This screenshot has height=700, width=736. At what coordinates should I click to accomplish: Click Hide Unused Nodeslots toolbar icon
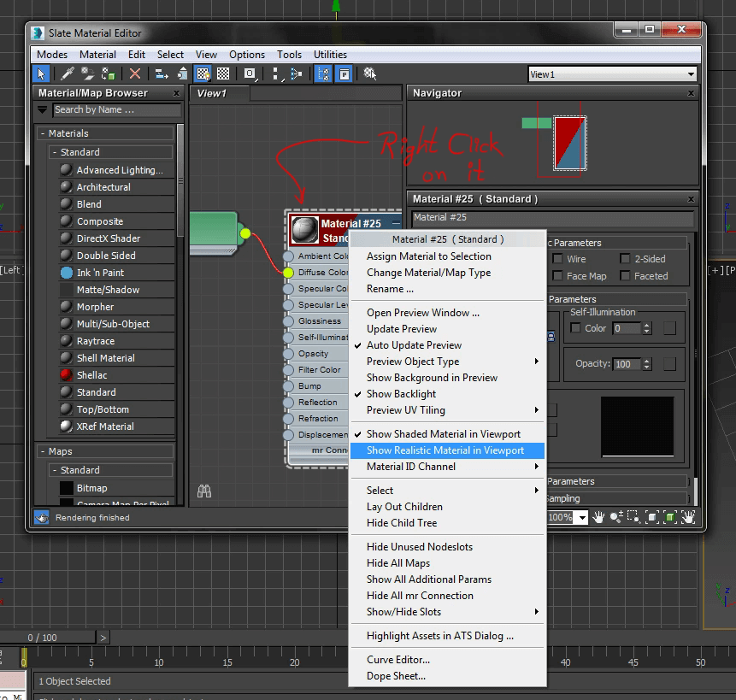(182, 74)
